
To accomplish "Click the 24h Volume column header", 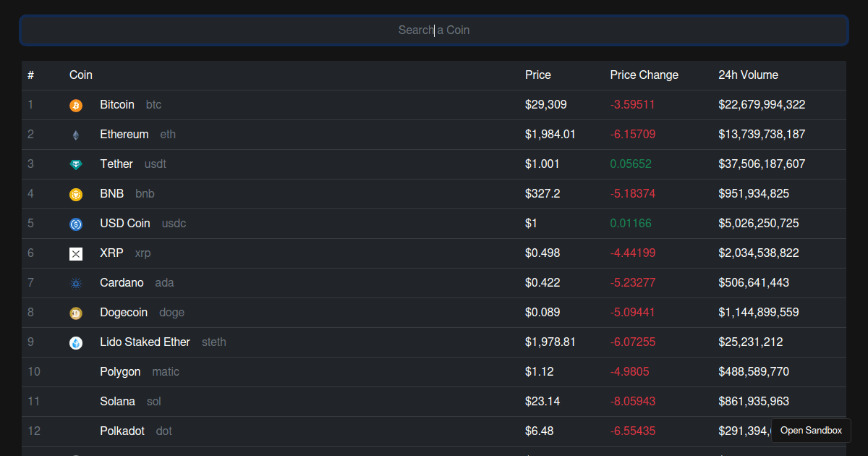I will pos(748,75).
